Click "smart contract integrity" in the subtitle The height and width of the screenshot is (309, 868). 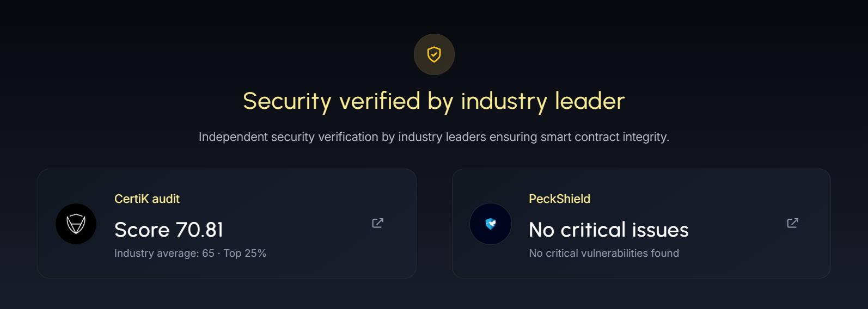pos(604,137)
